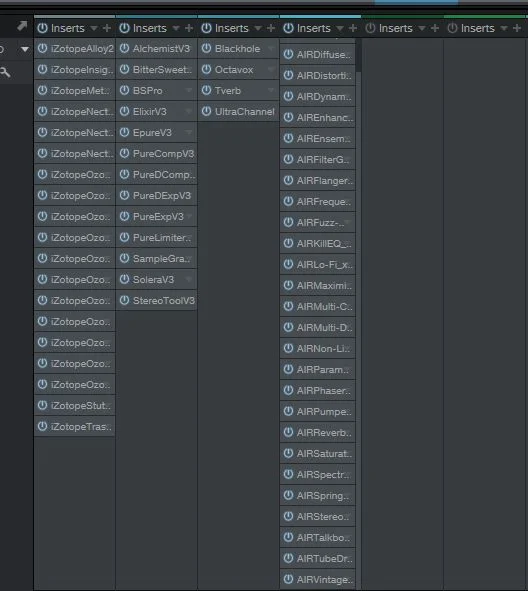The width and height of the screenshot is (528, 591).
Task: Bypass AIRFlanger with its power icon
Action: [x=288, y=181]
